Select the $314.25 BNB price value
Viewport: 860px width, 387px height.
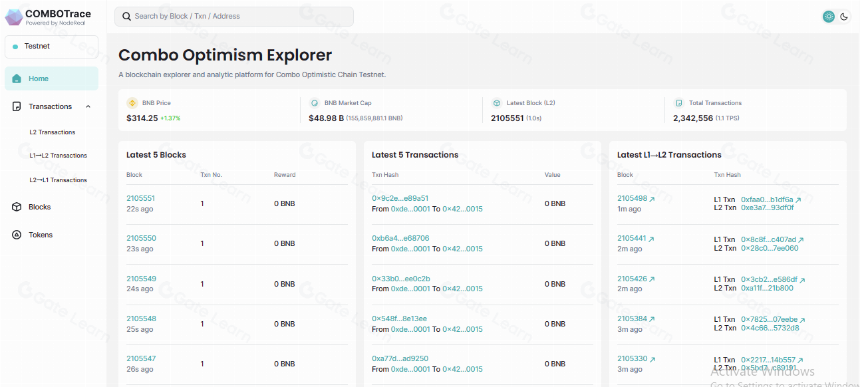(x=142, y=118)
